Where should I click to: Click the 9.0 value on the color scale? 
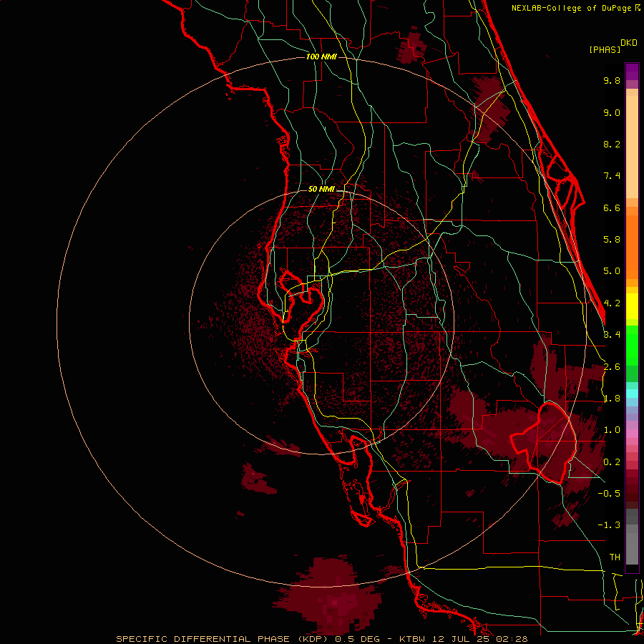pos(612,112)
